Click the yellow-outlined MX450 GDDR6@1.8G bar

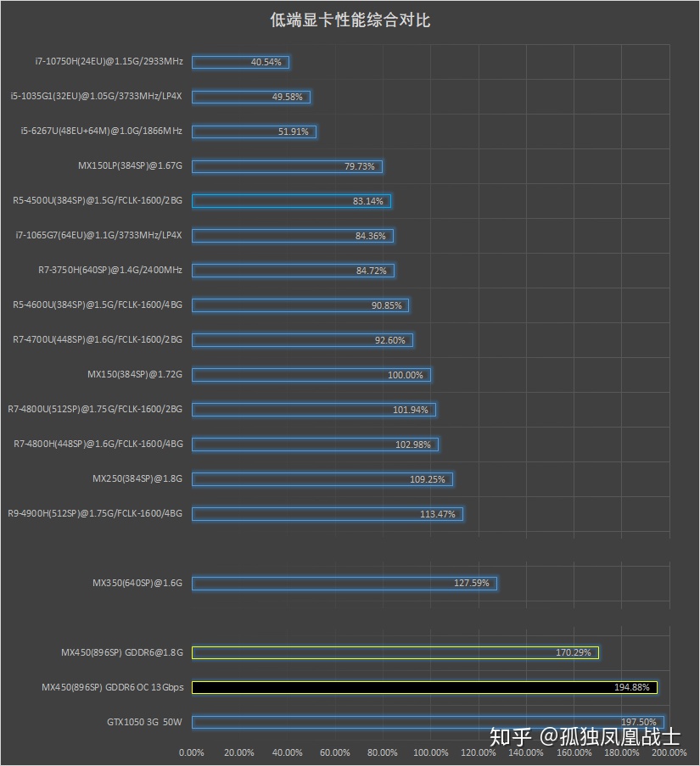pos(395,652)
